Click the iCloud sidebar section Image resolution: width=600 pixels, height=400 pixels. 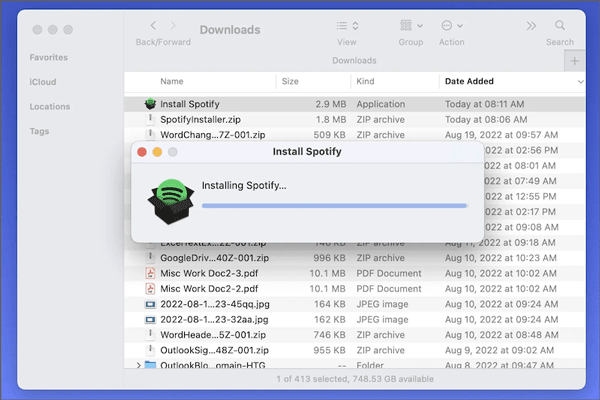pyautogui.click(x=42, y=82)
